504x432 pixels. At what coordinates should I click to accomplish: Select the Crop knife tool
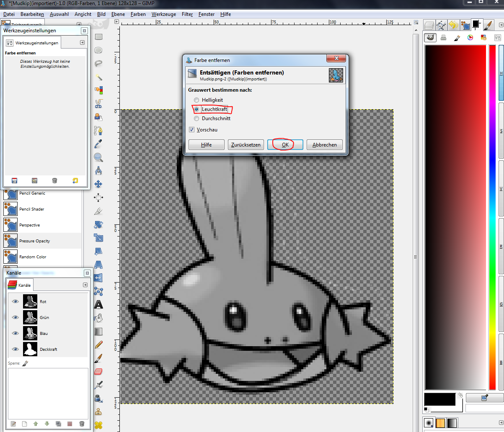tap(98, 211)
